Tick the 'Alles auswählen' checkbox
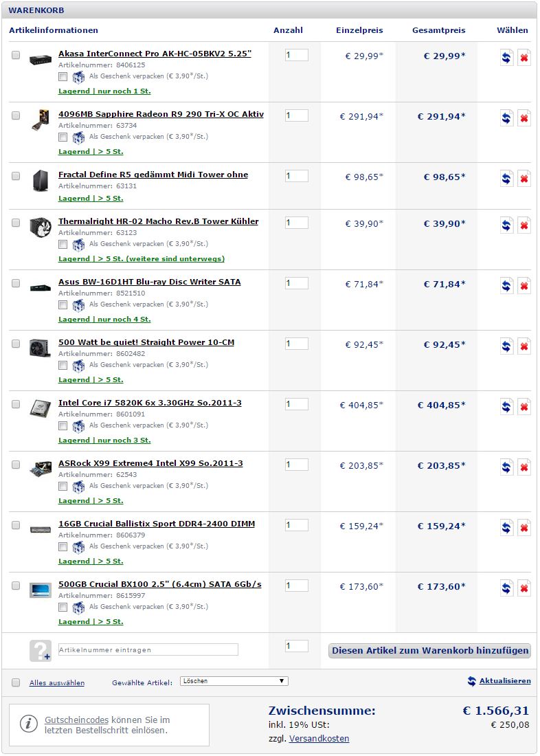540x756 pixels. [16, 682]
